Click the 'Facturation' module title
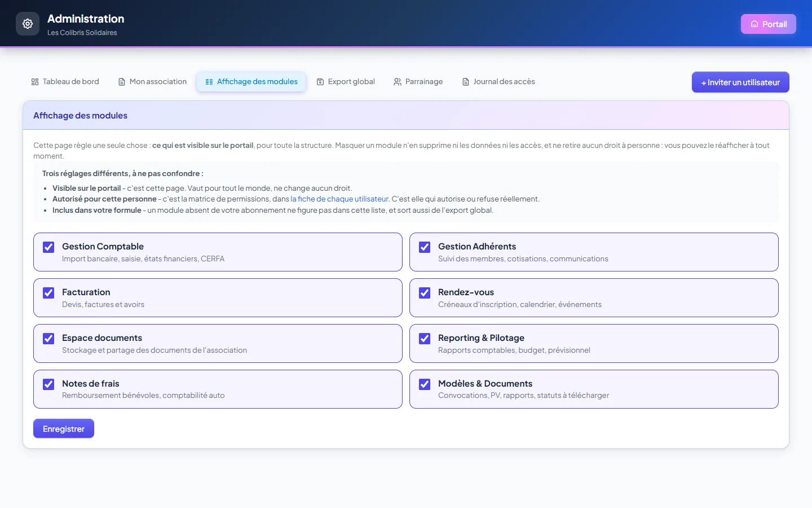Viewport: 812px width, 508px height. point(86,292)
